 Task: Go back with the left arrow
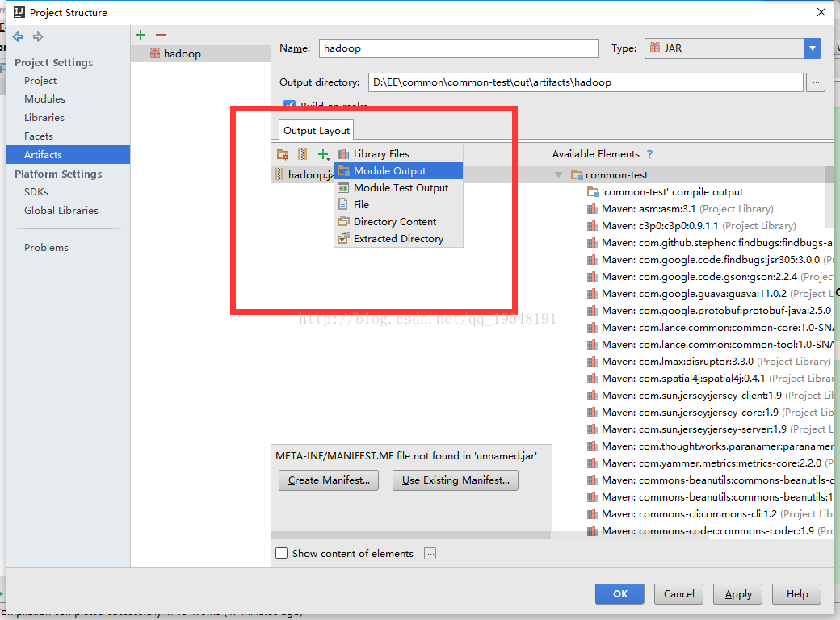pyautogui.click(x=18, y=36)
